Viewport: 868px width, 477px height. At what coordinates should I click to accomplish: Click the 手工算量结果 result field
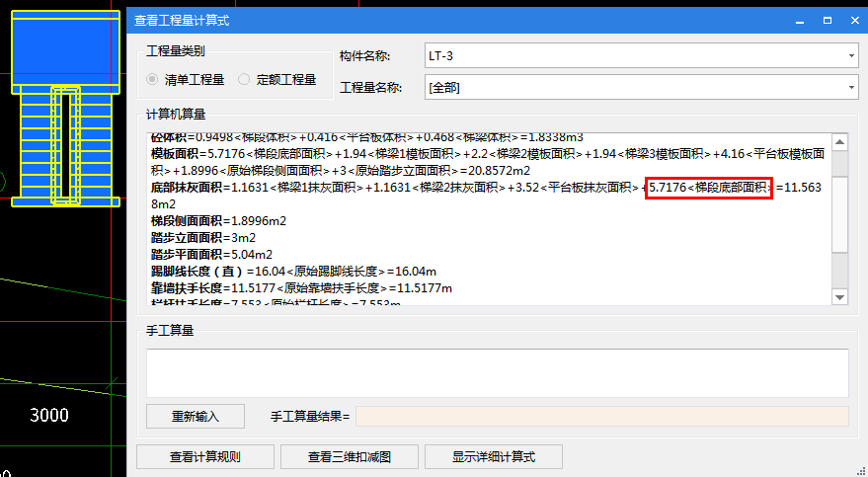point(601,416)
